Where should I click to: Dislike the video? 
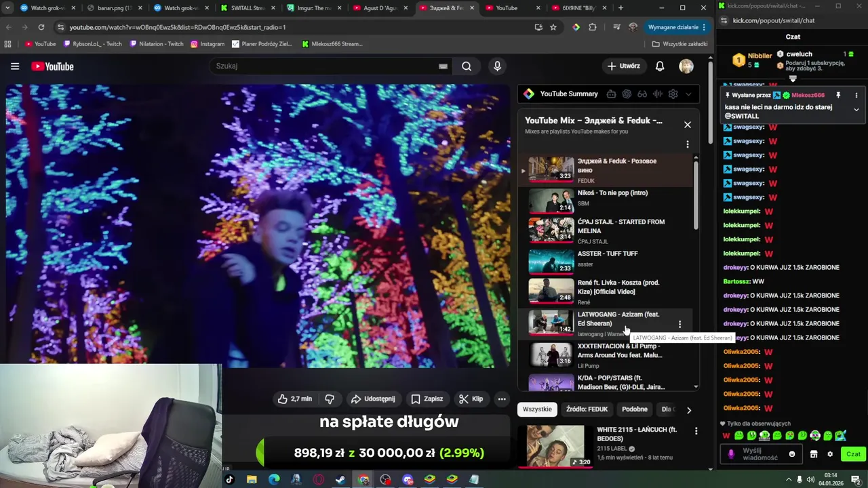point(330,399)
